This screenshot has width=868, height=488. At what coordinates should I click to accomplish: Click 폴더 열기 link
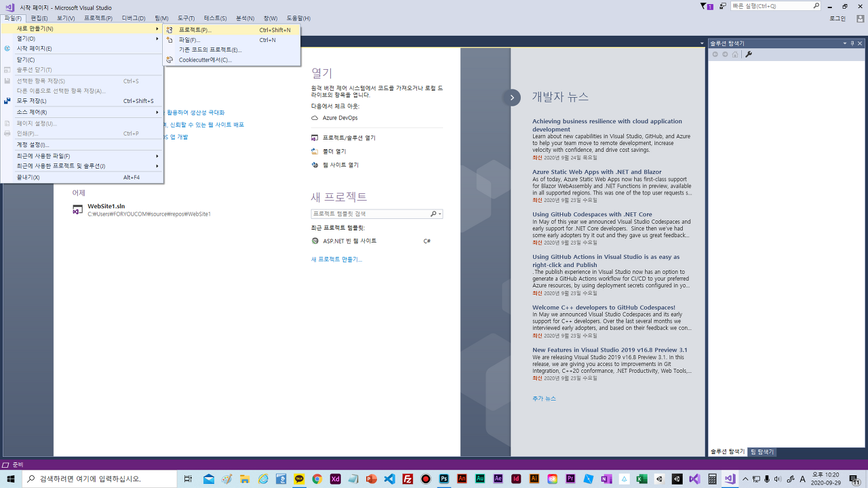[x=334, y=151]
